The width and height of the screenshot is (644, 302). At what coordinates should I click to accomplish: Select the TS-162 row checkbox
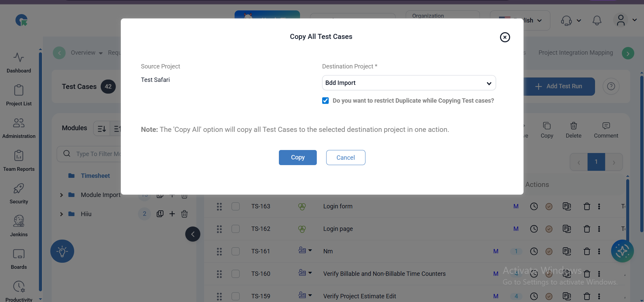coord(236,229)
